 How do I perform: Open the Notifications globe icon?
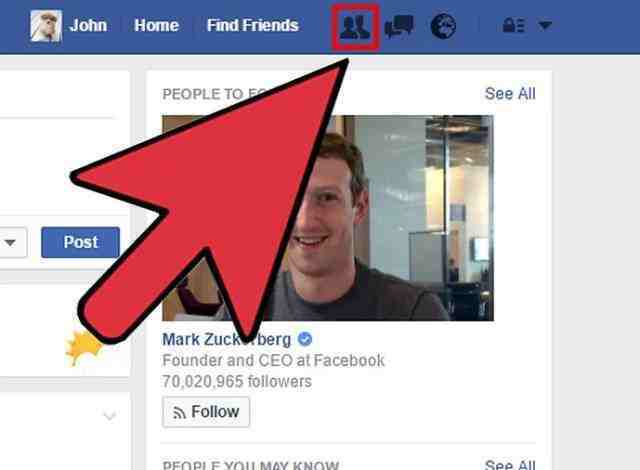pyautogui.click(x=443, y=26)
